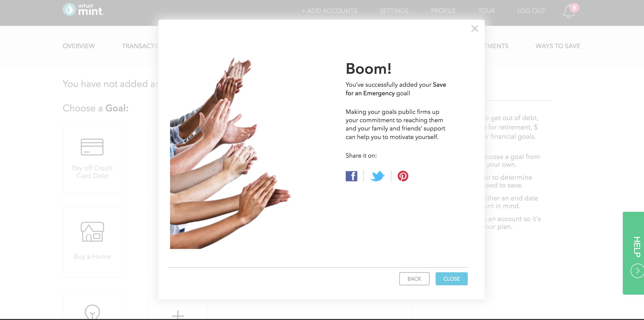Viewport: 644px width, 320px height.
Task: Click the Pinterest share icon
Action: click(403, 176)
